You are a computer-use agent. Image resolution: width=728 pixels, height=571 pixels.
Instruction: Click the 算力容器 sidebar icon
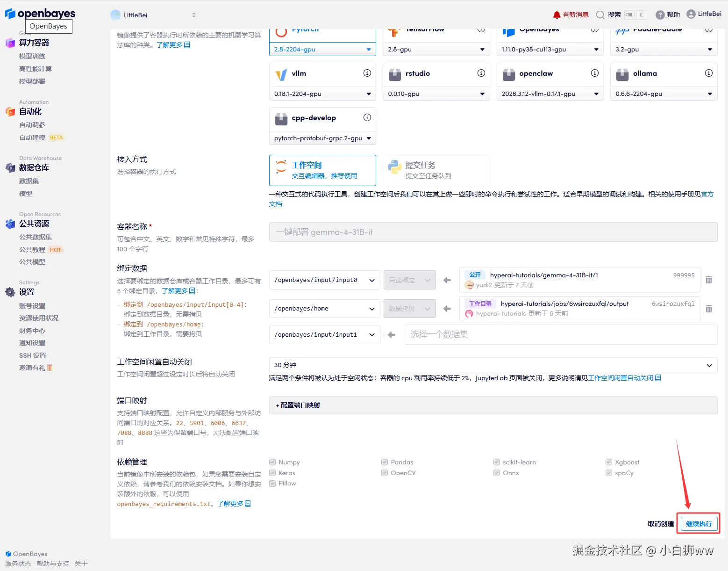[10, 43]
